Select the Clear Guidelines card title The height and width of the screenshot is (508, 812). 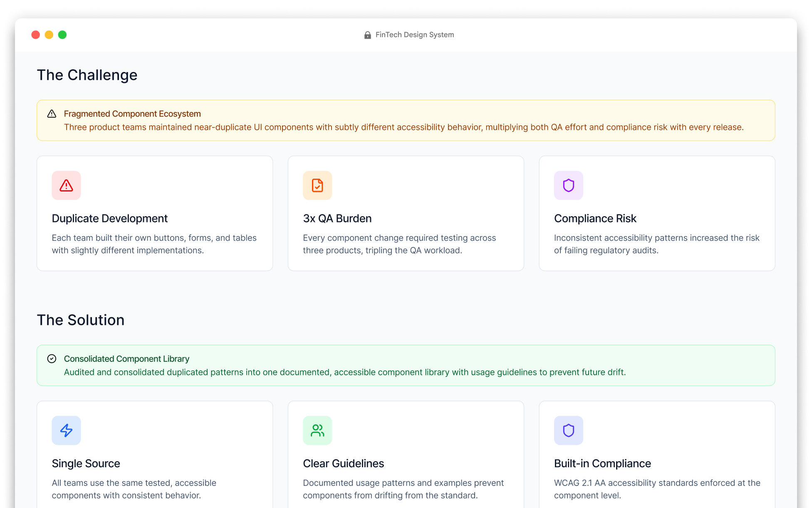(x=344, y=463)
